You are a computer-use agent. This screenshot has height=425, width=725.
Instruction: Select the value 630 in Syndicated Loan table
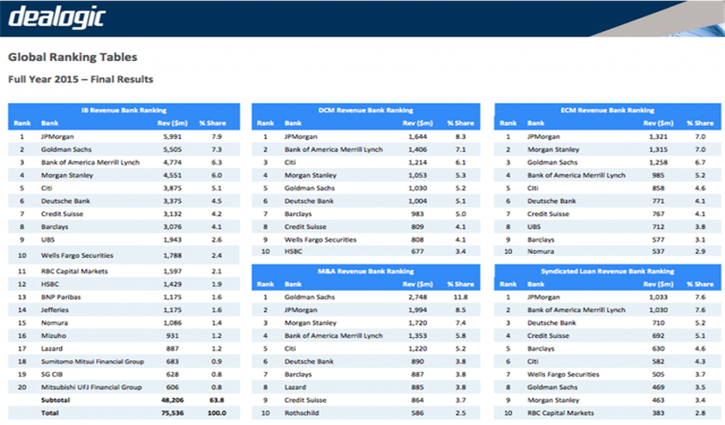click(x=658, y=349)
